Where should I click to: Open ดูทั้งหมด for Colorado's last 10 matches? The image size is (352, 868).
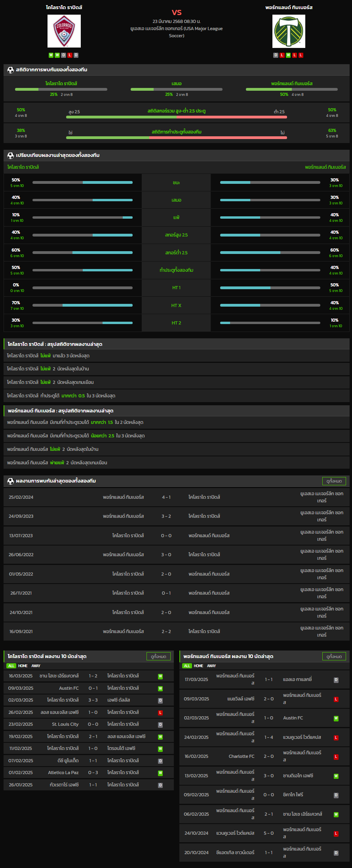[x=158, y=656]
